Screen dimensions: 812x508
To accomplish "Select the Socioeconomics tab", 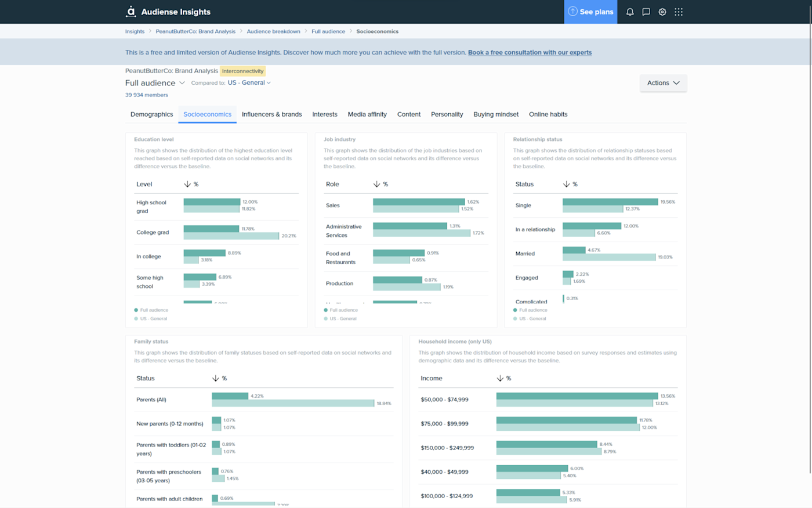I will coord(208,114).
